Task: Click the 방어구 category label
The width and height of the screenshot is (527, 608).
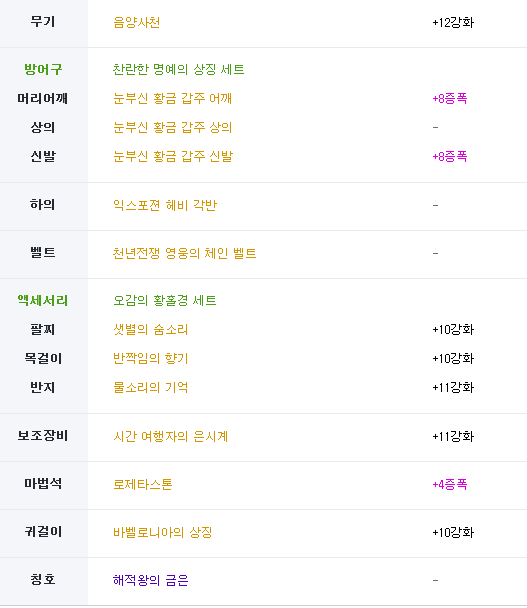Action: (x=43, y=69)
